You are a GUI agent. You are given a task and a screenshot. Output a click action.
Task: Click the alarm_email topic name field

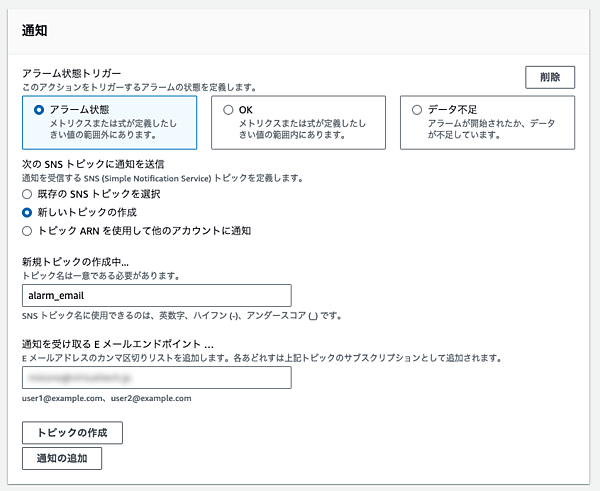tap(156, 295)
